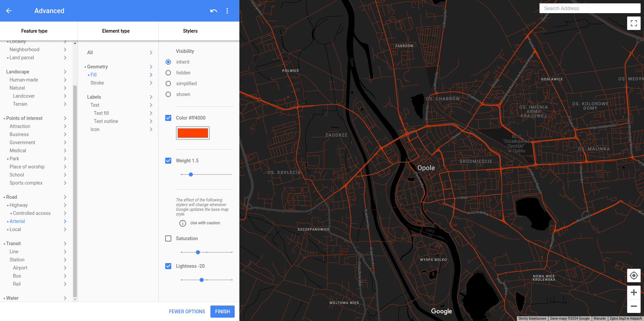Select the Rail transit feature
Viewport: 644px width, 321px height.
[17, 284]
